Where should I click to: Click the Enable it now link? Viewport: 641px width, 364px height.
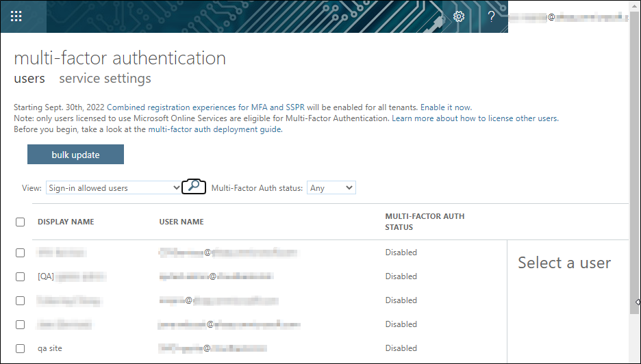coord(446,107)
